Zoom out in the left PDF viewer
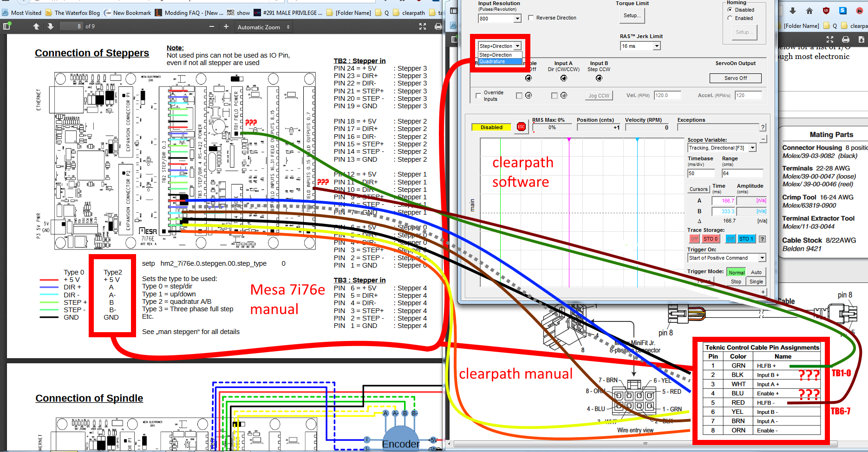 (212, 26)
